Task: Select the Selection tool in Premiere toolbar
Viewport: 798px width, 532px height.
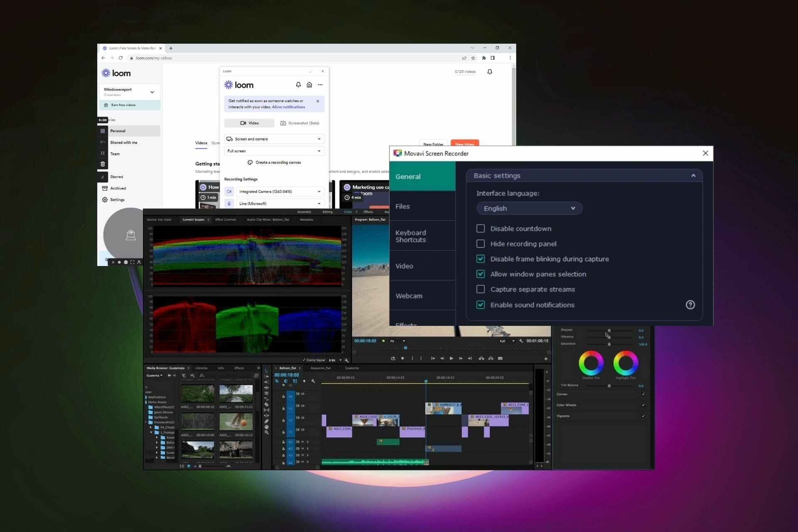Action: pyautogui.click(x=266, y=371)
